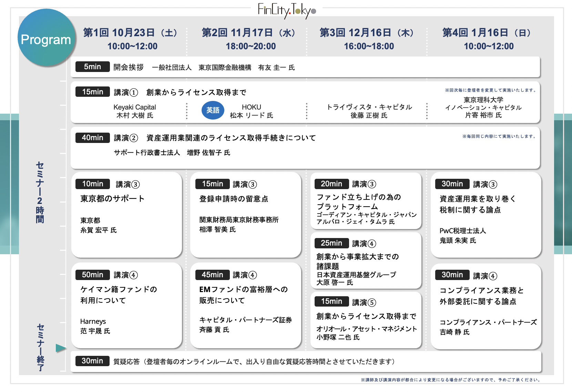Select the 第1回 10月23日 session header
Screen dimensions: 572x392
click(x=132, y=39)
